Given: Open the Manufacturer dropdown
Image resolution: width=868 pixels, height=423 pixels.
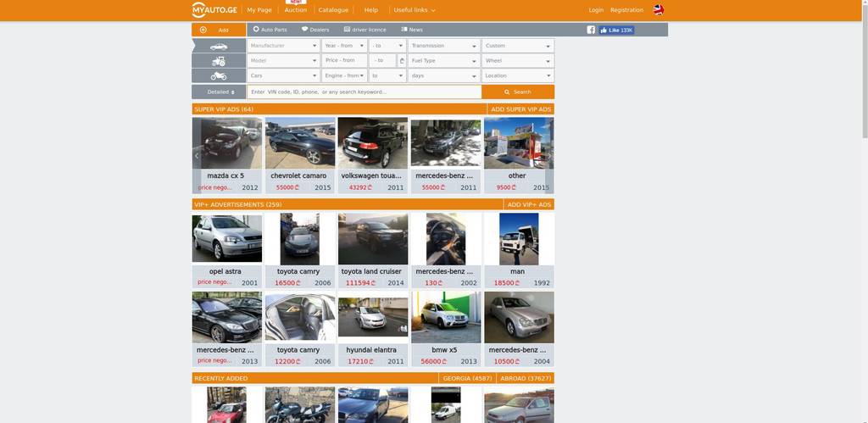Looking at the screenshot, I should pos(283,46).
